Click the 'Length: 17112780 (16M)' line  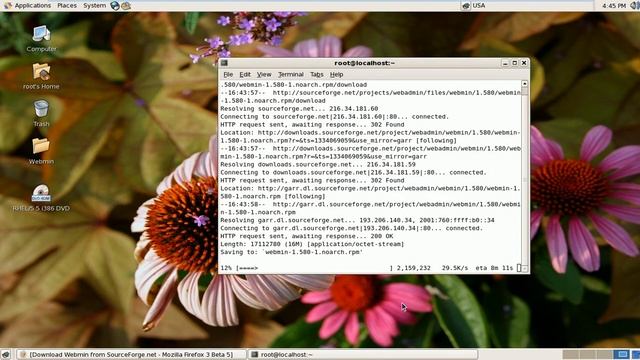click(x=312, y=244)
